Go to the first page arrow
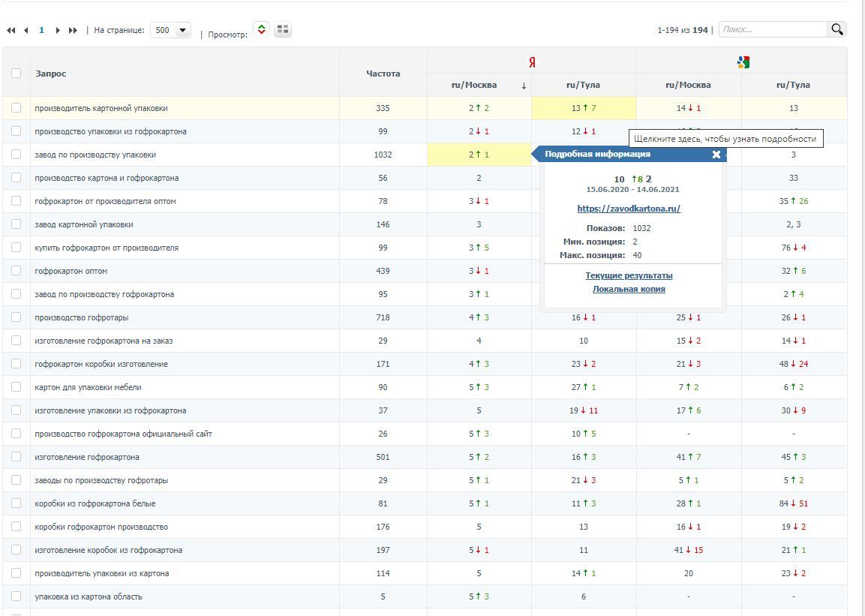This screenshot has height=616, width=865. pyautogui.click(x=11, y=31)
